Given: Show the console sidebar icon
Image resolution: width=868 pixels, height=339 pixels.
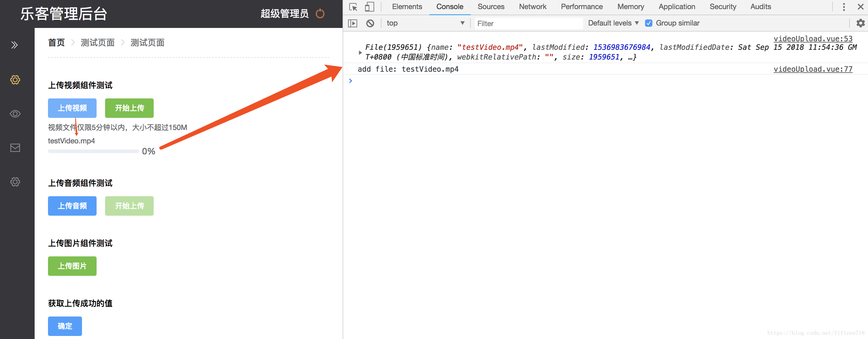Looking at the screenshot, I should tap(353, 23).
